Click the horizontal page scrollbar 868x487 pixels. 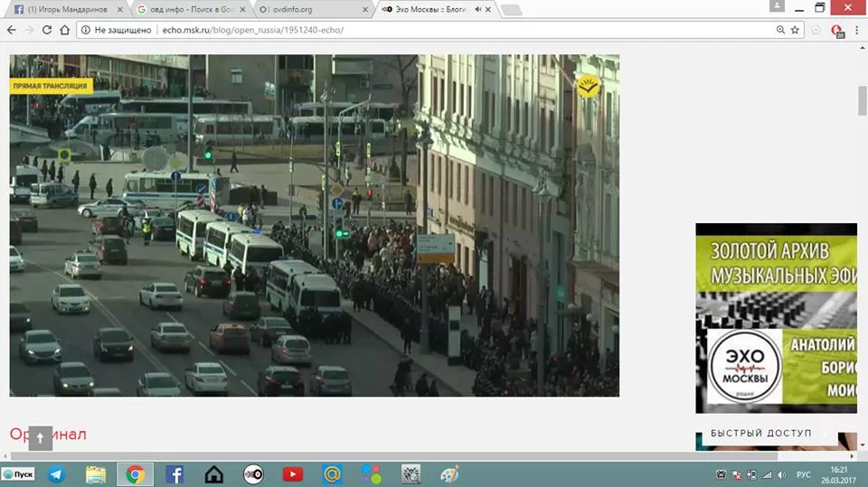tap(394, 456)
